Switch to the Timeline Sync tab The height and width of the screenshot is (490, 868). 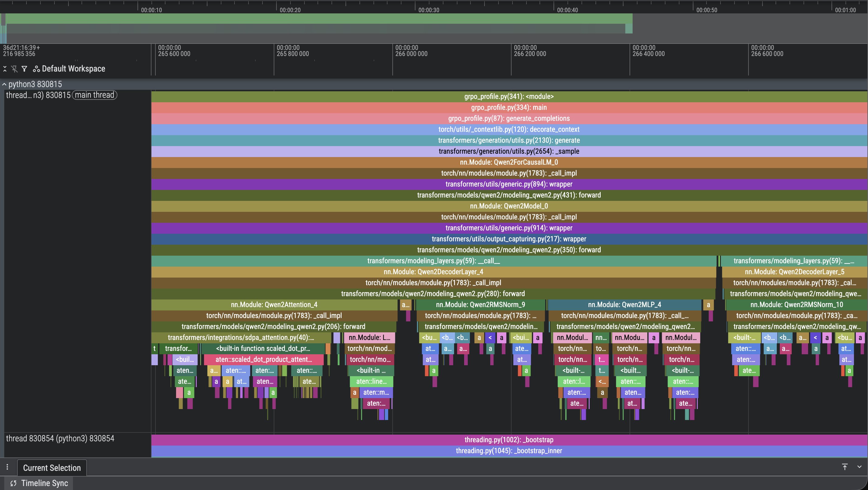[x=39, y=483]
